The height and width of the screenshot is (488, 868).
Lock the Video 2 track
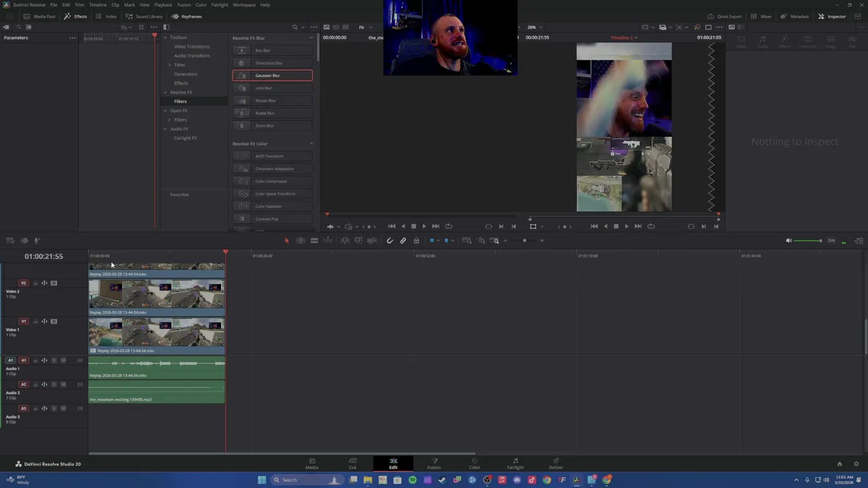pyautogui.click(x=35, y=283)
